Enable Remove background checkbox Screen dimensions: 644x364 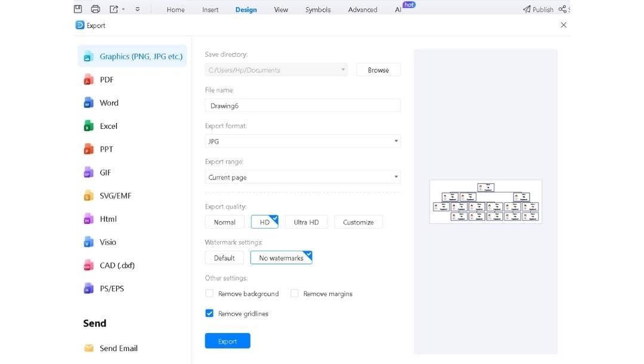click(209, 294)
